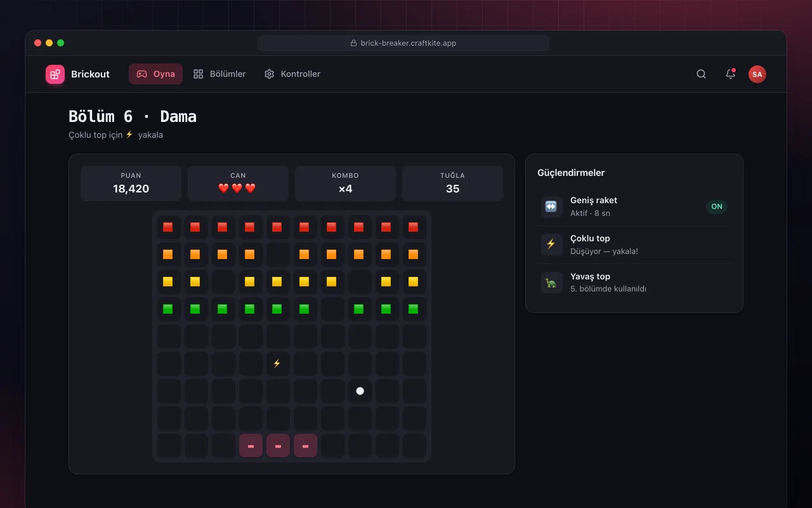This screenshot has width=812, height=508.
Task: Open the SA user avatar menu
Action: coord(757,74)
